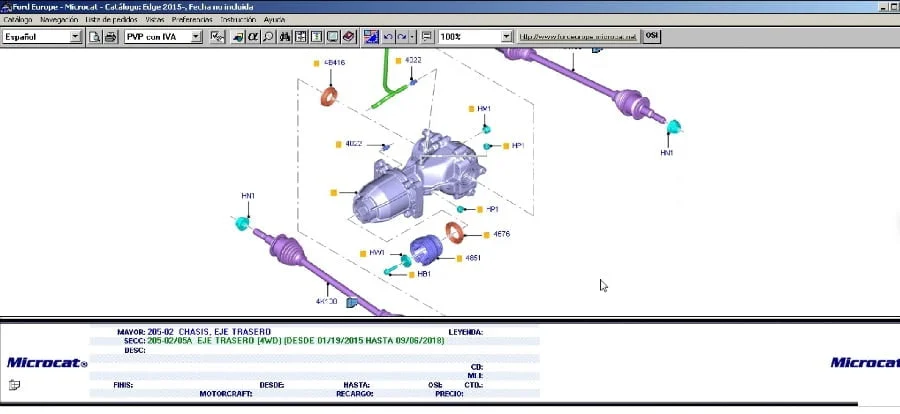
Task: Select the HW1 washer label
Action: [x=377, y=253]
